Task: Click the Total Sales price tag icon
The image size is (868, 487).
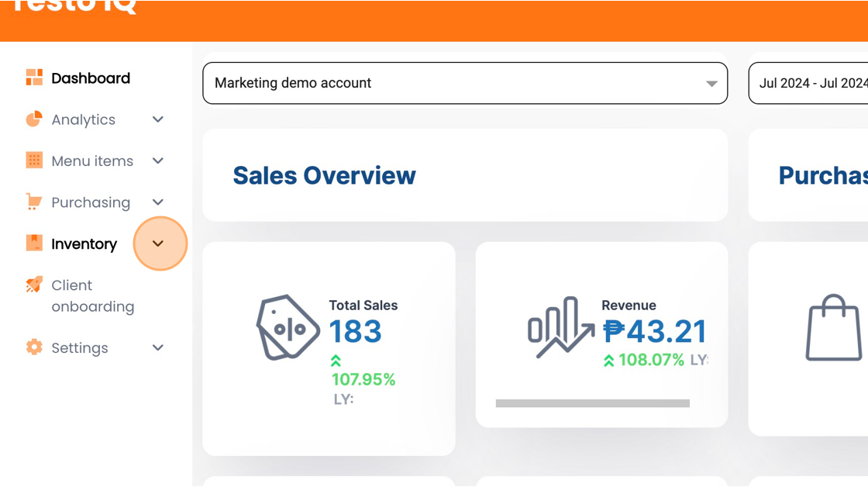Action: click(288, 327)
